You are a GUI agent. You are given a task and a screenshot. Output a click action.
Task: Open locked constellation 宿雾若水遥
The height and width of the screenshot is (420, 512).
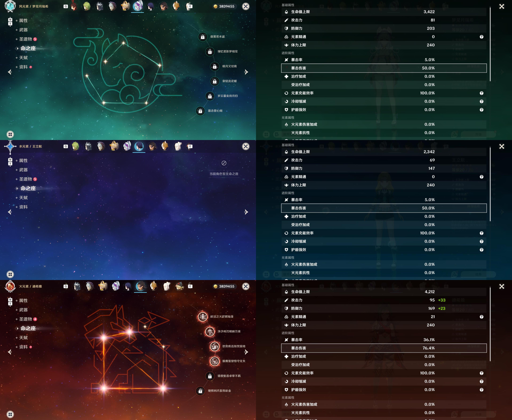coord(203,37)
